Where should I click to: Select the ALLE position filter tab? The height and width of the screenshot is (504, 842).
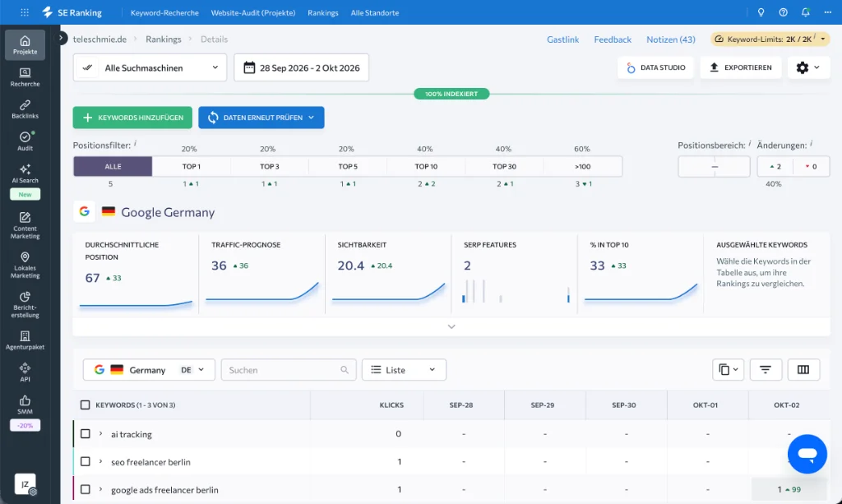113,166
